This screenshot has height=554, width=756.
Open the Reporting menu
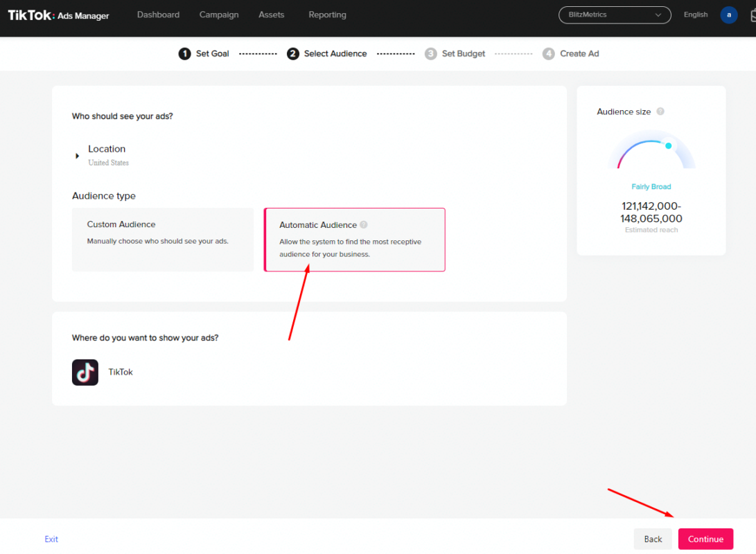click(327, 15)
